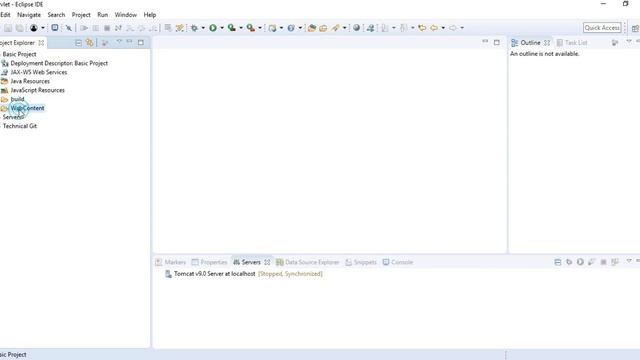Click the Open Perspective icon
This screenshot has height=360, width=640.
coord(635,28)
